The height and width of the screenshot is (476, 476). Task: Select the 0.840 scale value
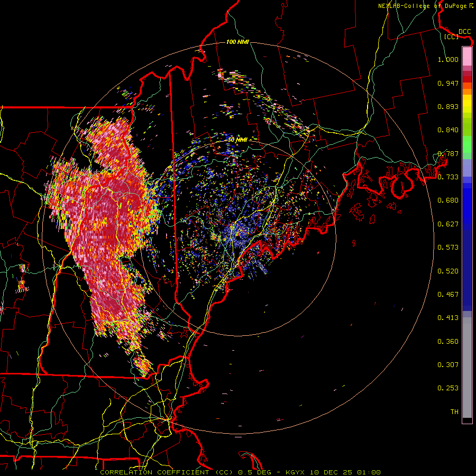[448, 130]
